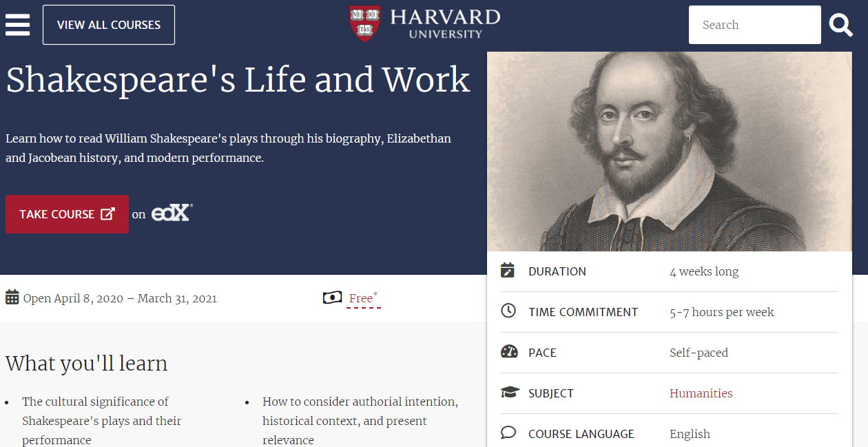The width and height of the screenshot is (868, 447).
Task: Click the "What you'll learn" heading
Action: (x=86, y=363)
